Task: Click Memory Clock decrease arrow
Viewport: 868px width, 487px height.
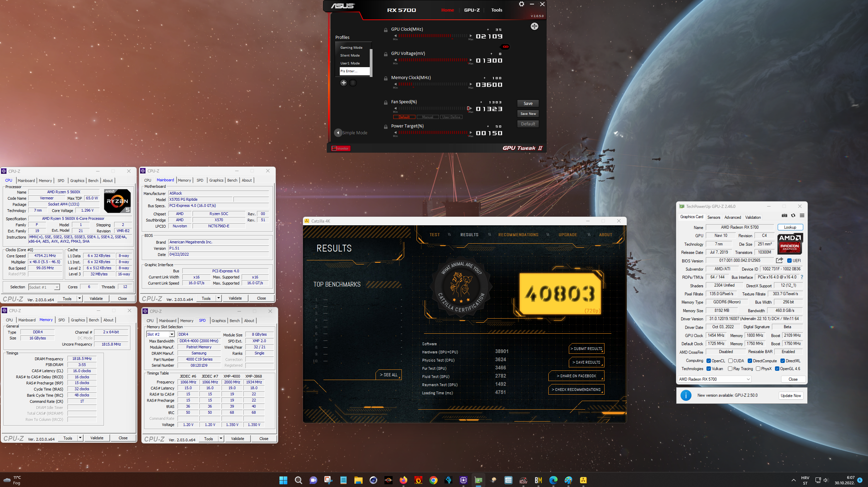Action: pyautogui.click(x=395, y=84)
